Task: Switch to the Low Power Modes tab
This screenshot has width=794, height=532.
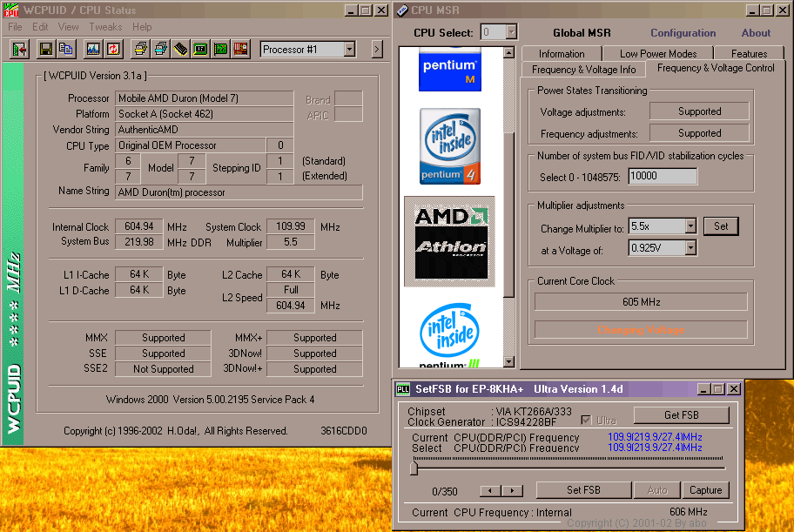Action: tap(657, 54)
